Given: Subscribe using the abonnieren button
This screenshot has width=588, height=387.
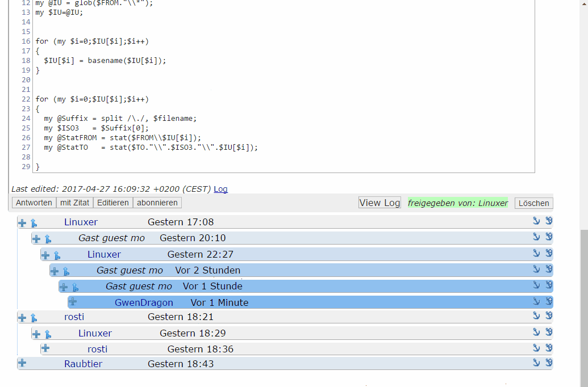Looking at the screenshot, I should point(157,203).
